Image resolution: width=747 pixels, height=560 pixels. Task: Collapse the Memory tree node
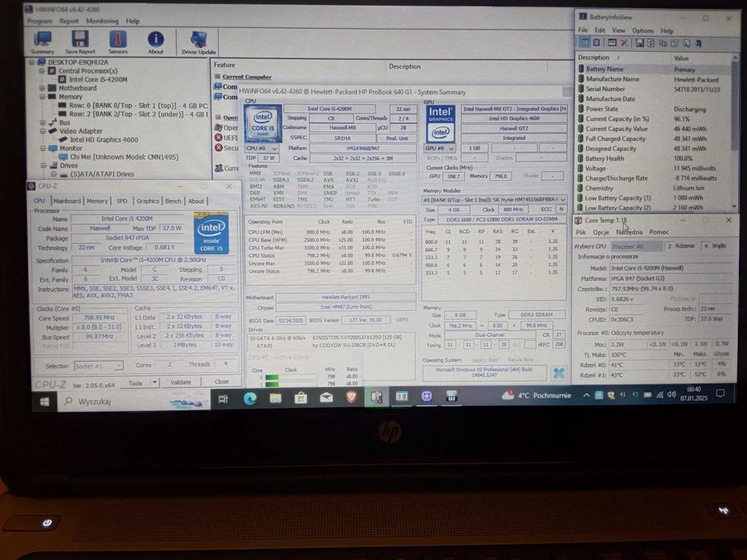[42, 96]
